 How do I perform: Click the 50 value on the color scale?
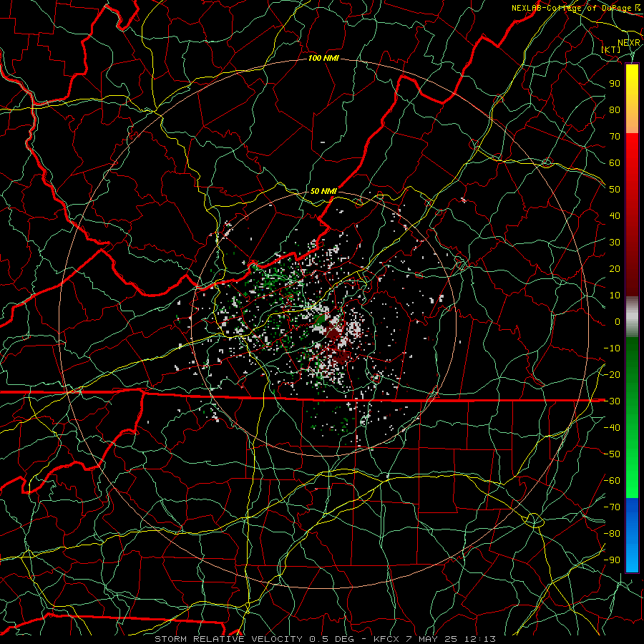click(x=615, y=190)
